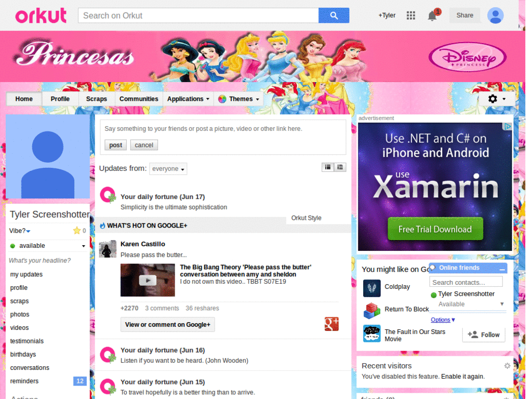Click the red Google+ icon

[331, 324]
